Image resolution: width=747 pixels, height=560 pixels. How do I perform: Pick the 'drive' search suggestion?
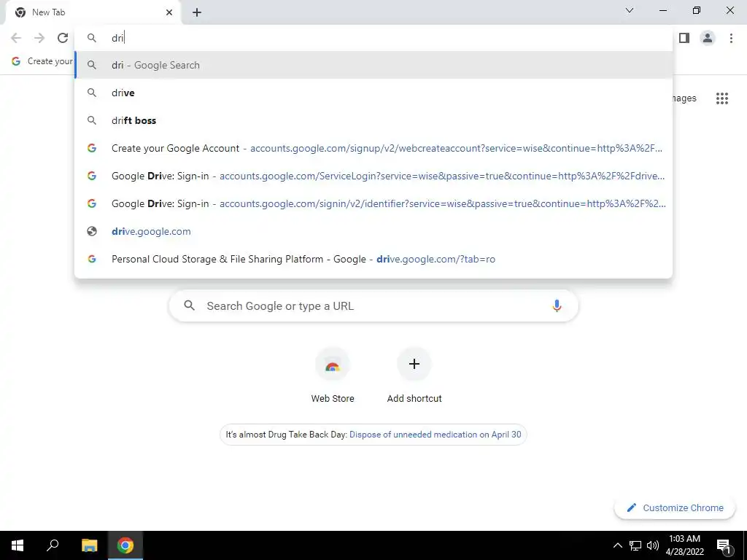click(373, 93)
